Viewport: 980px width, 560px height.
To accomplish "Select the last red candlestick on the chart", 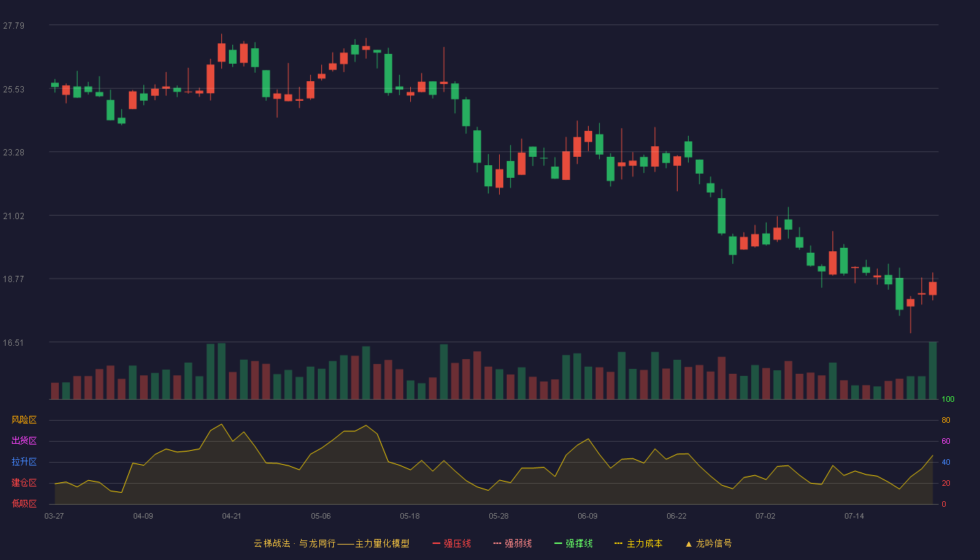I will click(x=932, y=288).
